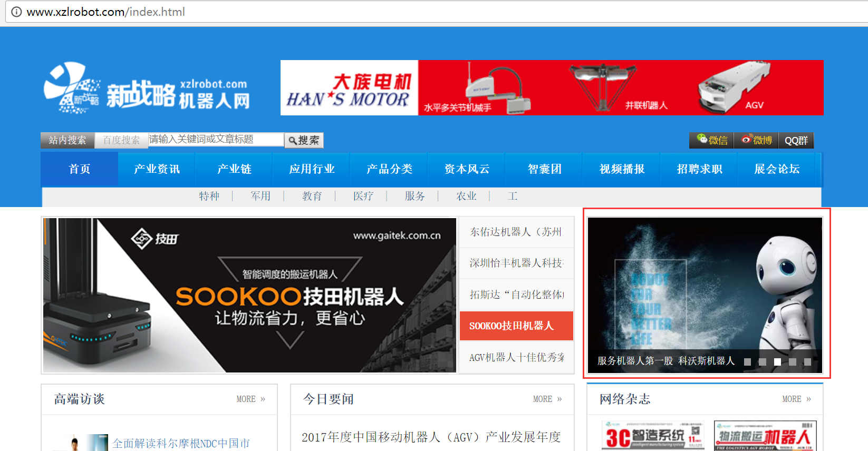Select the 服务 submenu link
868x451 pixels.
click(415, 196)
